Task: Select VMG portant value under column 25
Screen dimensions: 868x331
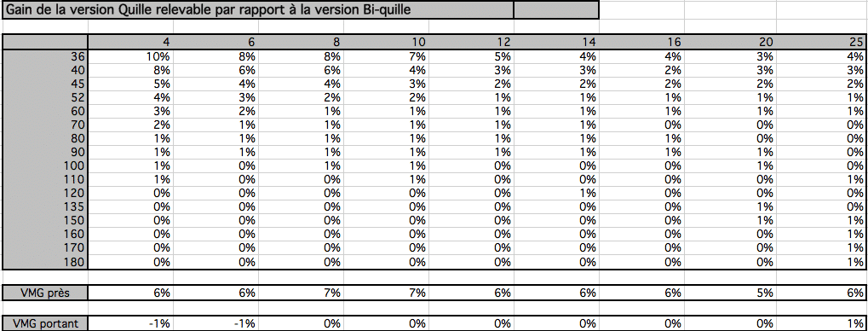Action: [822, 323]
